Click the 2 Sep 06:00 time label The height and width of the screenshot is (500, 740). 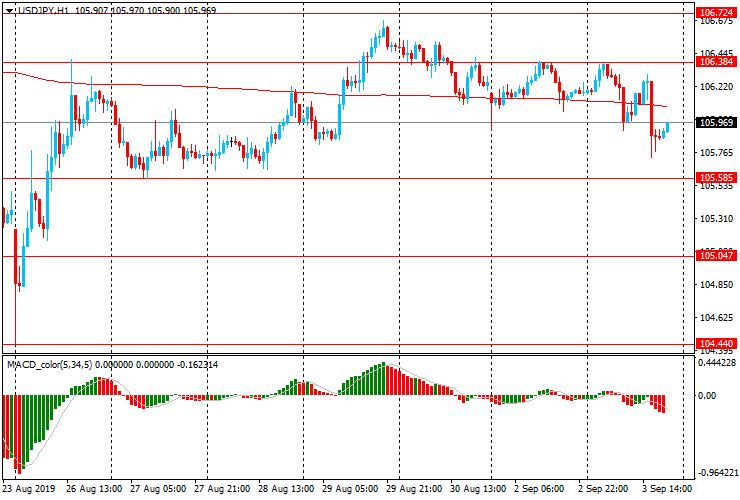click(x=539, y=489)
